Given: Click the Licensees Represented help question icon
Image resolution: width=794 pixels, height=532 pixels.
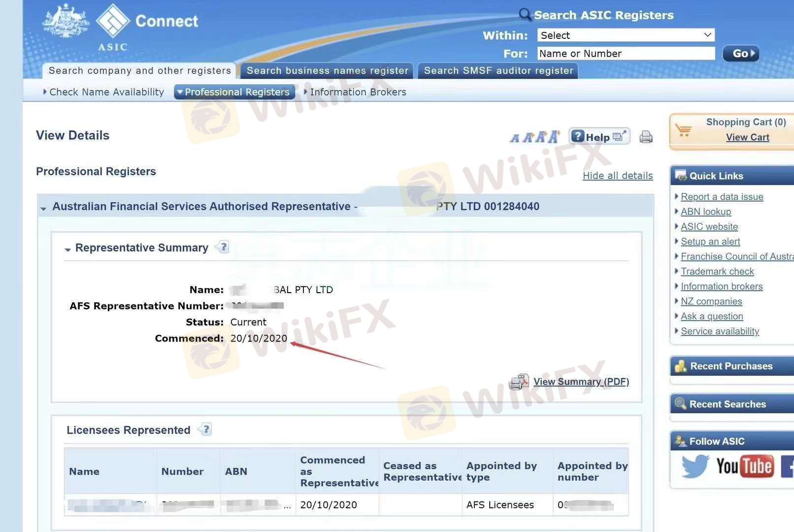Looking at the screenshot, I should [206, 430].
